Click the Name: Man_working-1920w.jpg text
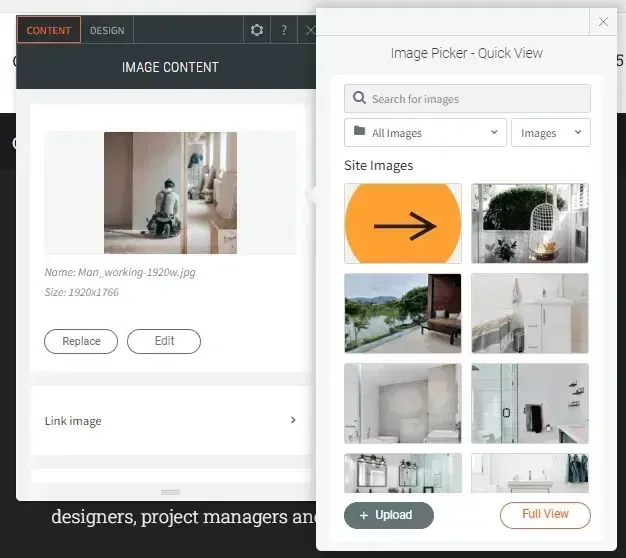Screen dimensions: 626x558 click(x=120, y=272)
